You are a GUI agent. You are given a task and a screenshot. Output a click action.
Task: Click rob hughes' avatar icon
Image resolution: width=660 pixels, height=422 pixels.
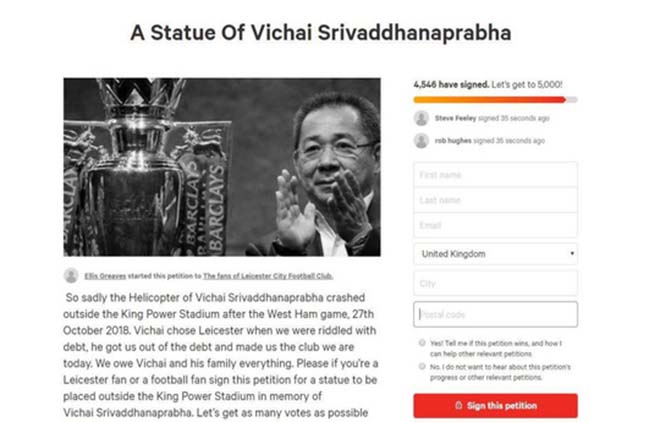tap(421, 141)
